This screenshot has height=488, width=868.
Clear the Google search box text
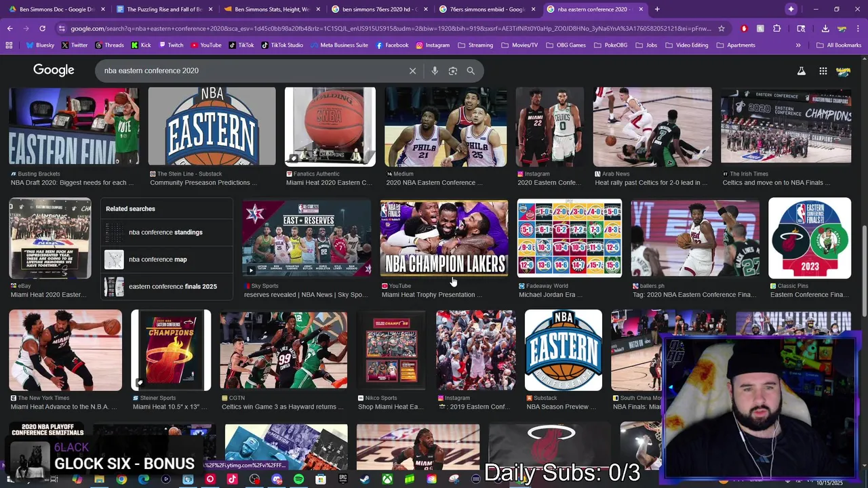(x=412, y=70)
